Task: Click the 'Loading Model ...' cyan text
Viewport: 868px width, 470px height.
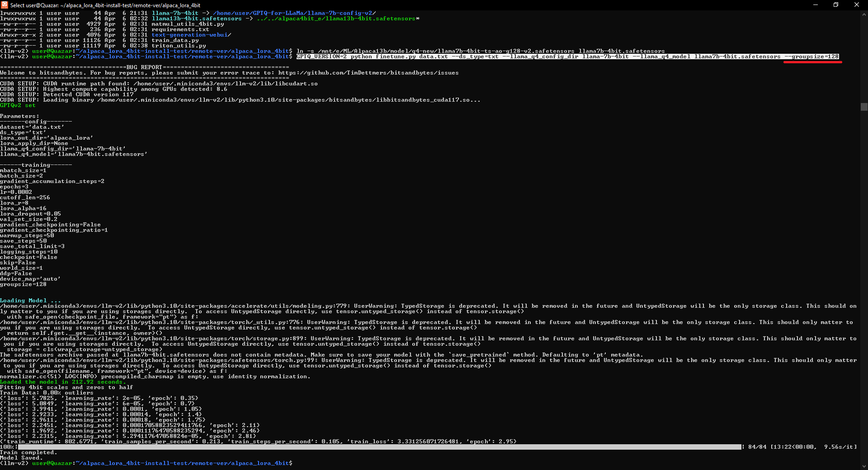Action: click(30, 301)
